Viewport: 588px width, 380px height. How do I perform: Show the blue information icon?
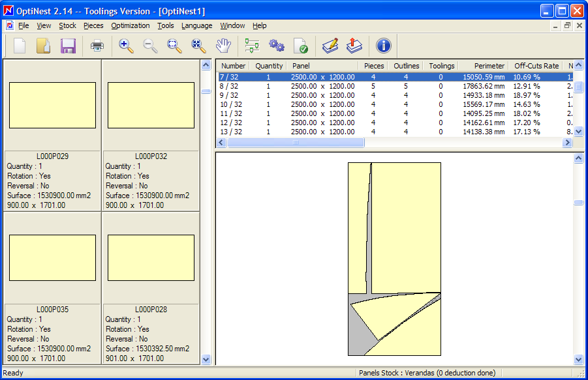point(383,46)
